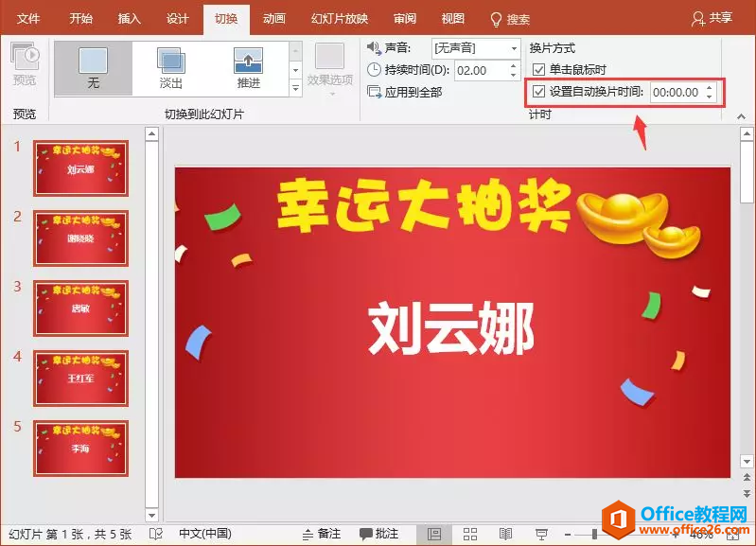The width and height of the screenshot is (756, 546).
Task: Open the 视图 ribbon tab
Action: (x=452, y=19)
